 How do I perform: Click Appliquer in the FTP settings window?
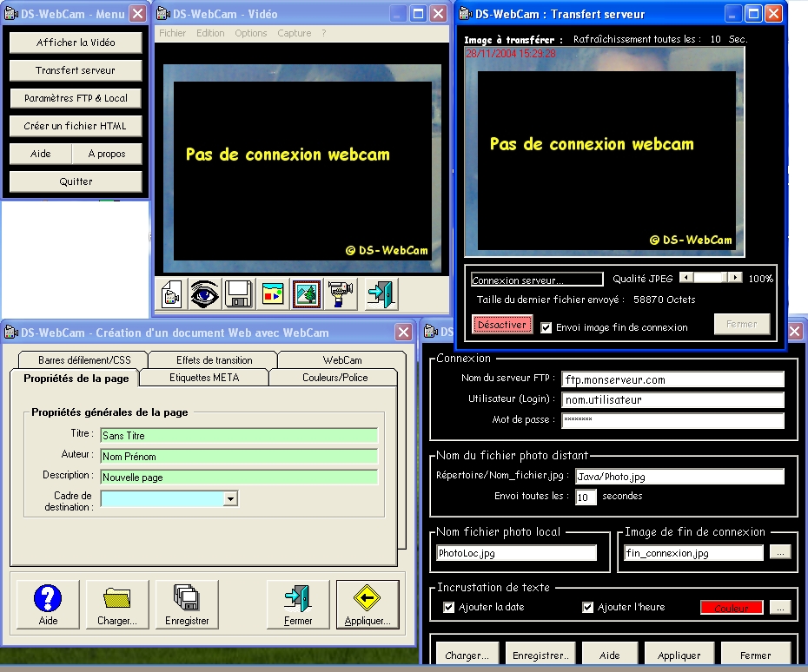tap(679, 655)
